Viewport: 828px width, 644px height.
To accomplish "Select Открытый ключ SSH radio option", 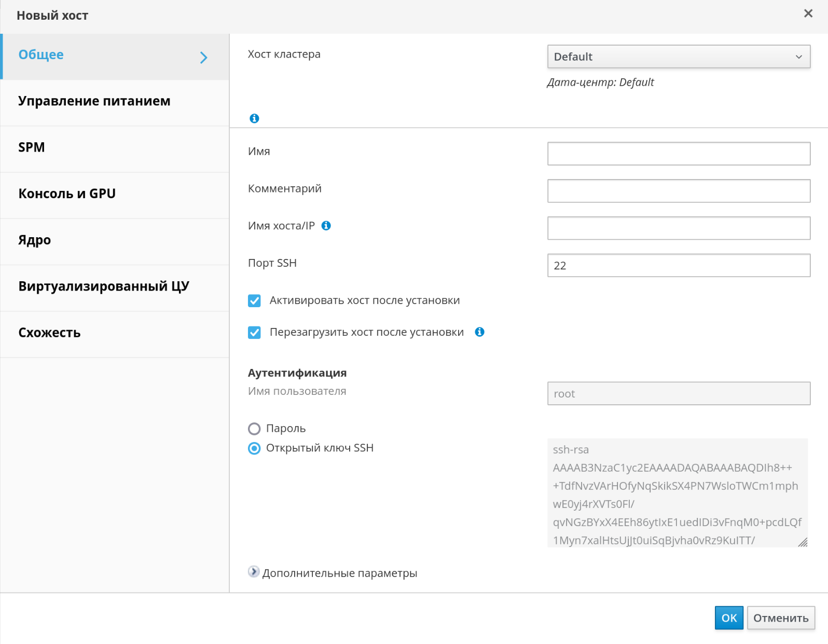I will (x=254, y=448).
